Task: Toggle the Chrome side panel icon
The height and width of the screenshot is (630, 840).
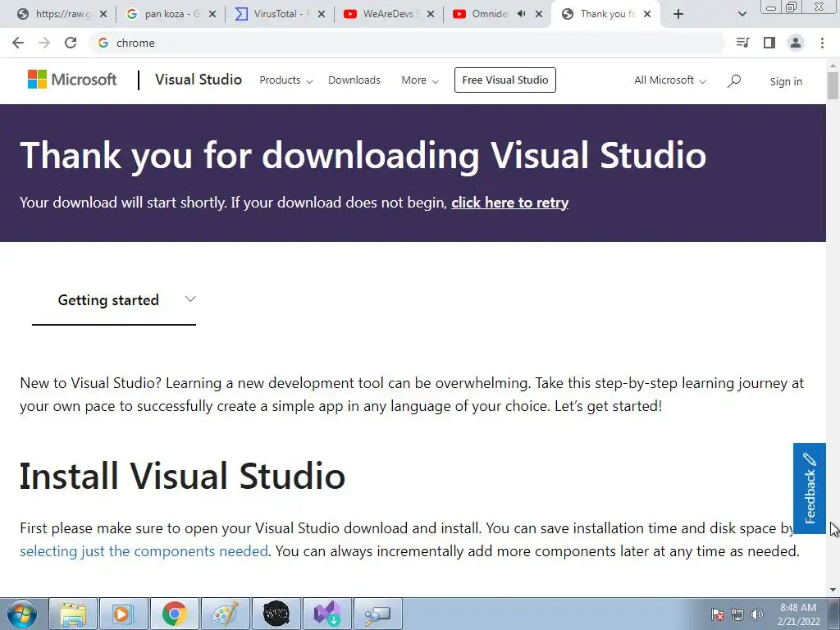Action: coord(769,43)
